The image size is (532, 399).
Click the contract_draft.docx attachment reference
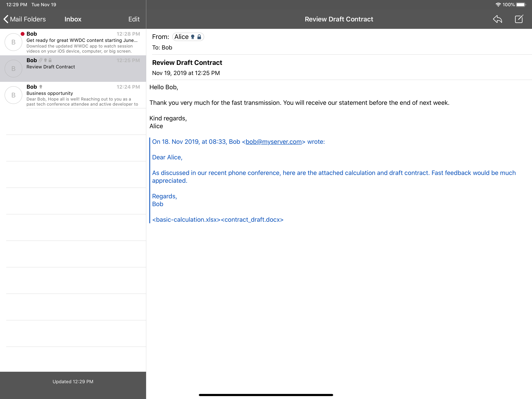click(252, 220)
